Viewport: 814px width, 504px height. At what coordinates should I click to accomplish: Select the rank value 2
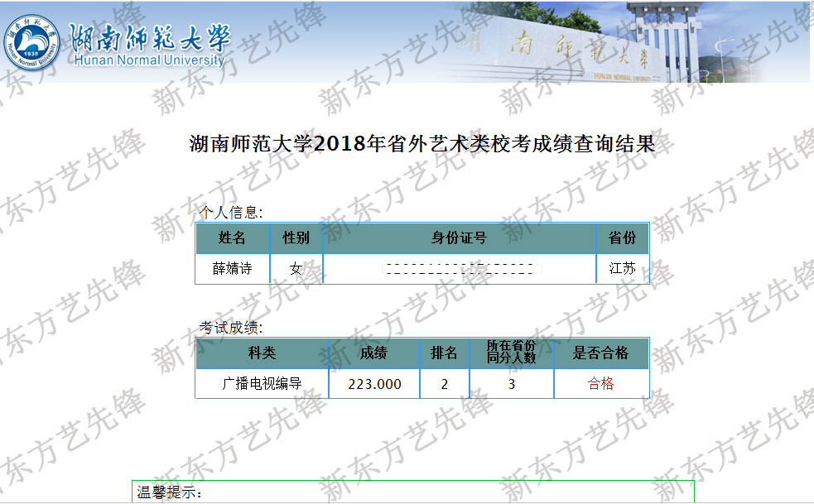(445, 384)
